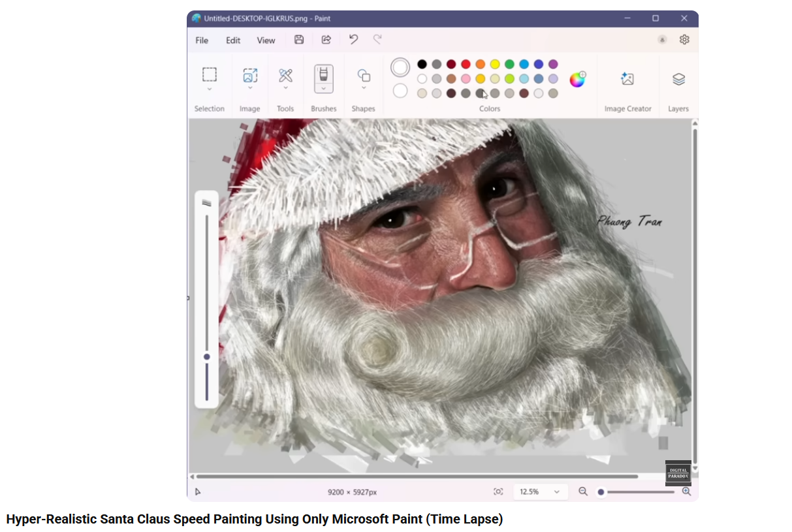Viewport: 792px width, 532px height.
Task: Click the Paint app logo in title bar
Action: click(196, 18)
